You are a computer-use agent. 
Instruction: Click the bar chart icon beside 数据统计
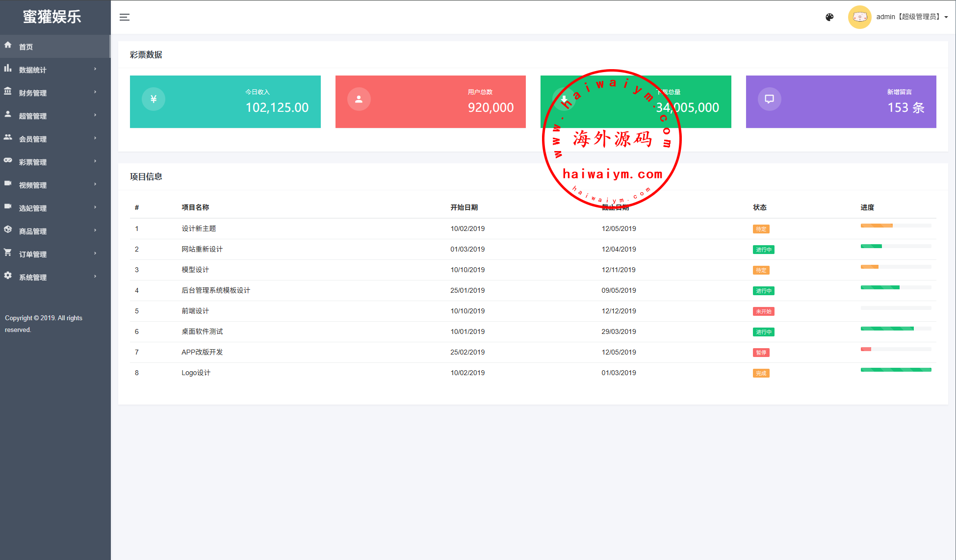point(8,68)
